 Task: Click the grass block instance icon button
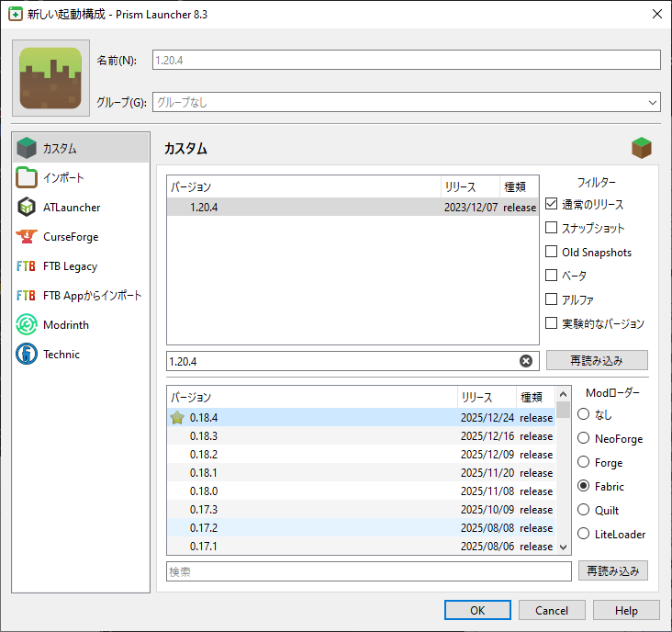coord(51,78)
